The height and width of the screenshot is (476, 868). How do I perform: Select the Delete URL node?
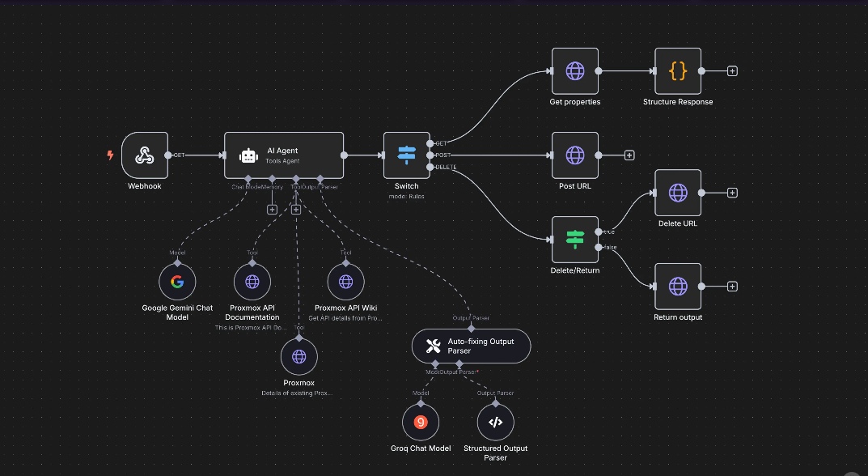(x=678, y=193)
